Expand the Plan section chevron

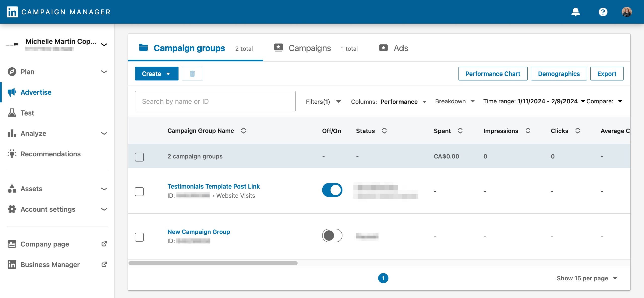(104, 72)
